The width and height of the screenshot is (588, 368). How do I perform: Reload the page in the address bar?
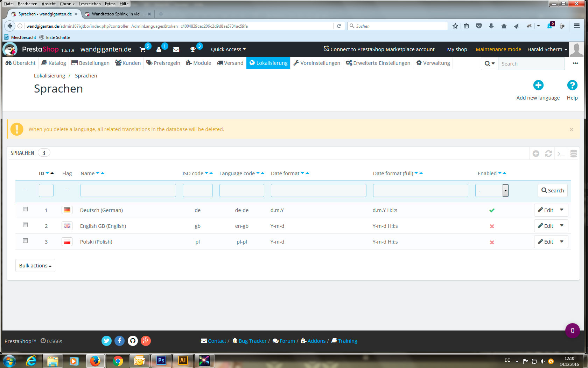(339, 26)
